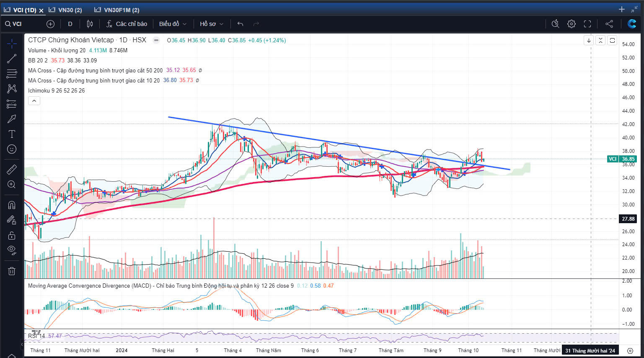The image size is (644, 358).
Task: Click the blue C logo icon
Action: (x=632, y=24)
